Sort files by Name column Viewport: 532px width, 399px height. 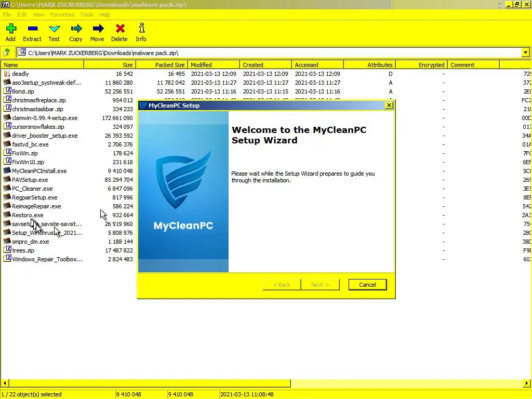[x=42, y=65]
